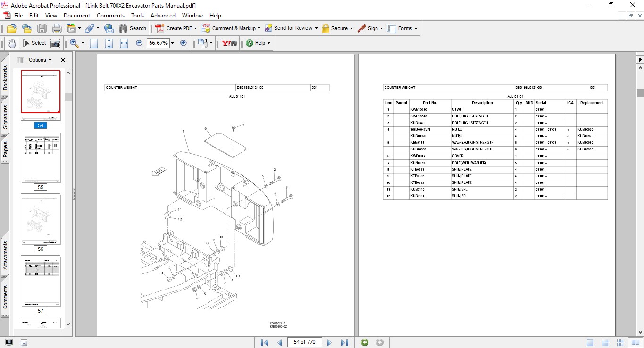644x348 pixels.
Task: Switch to the Bookmarks tab
Action: pyautogui.click(x=5, y=78)
